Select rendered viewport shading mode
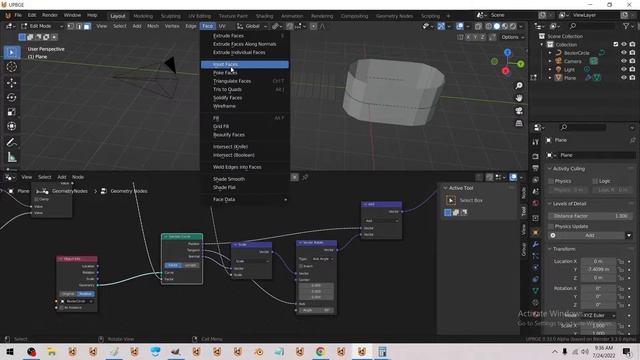 coord(513,26)
